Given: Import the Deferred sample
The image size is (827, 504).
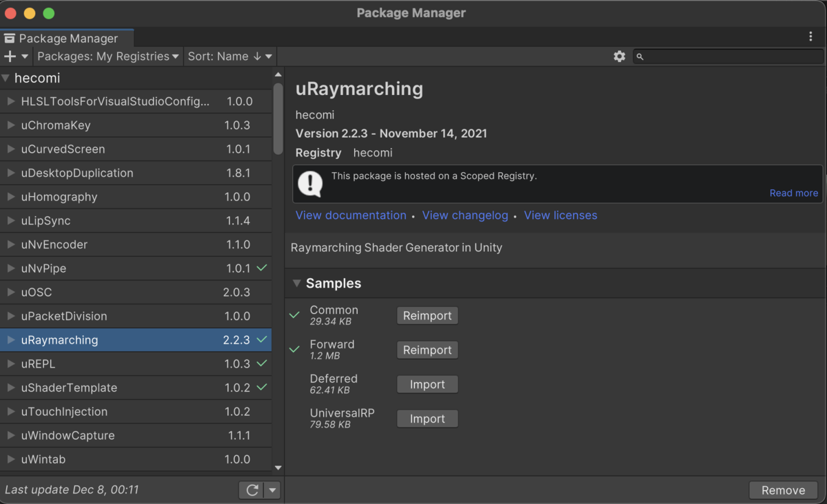Looking at the screenshot, I should (427, 384).
